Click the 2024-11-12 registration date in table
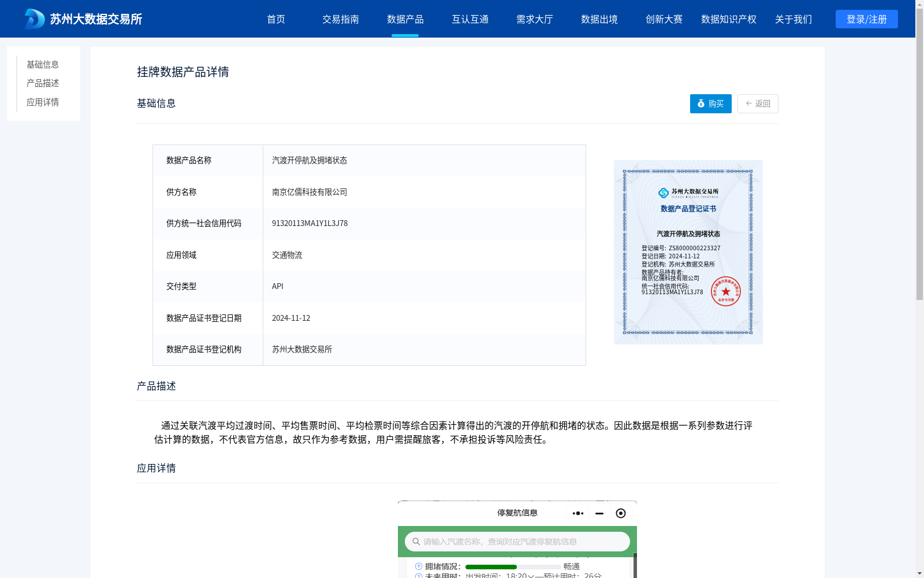This screenshot has width=924, height=578. click(x=291, y=318)
